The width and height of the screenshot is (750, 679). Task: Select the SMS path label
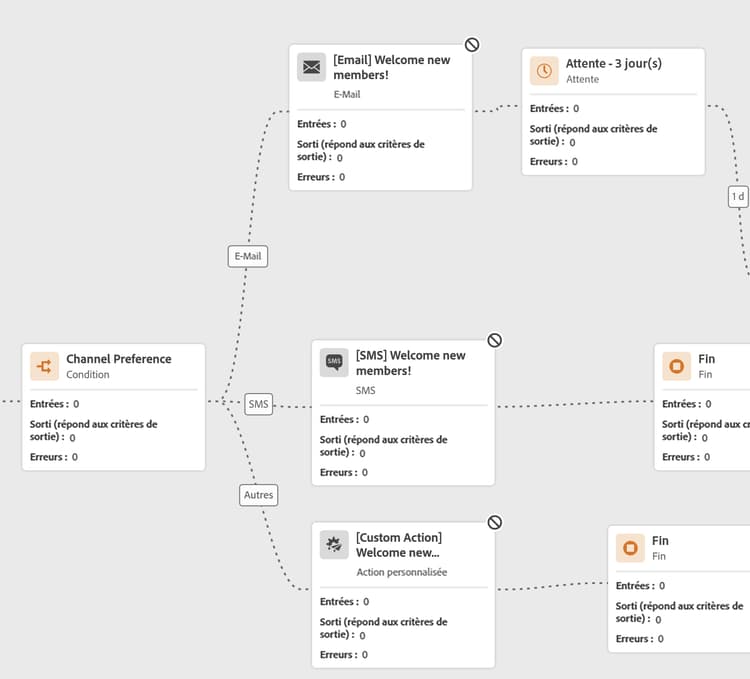click(x=259, y=404)
